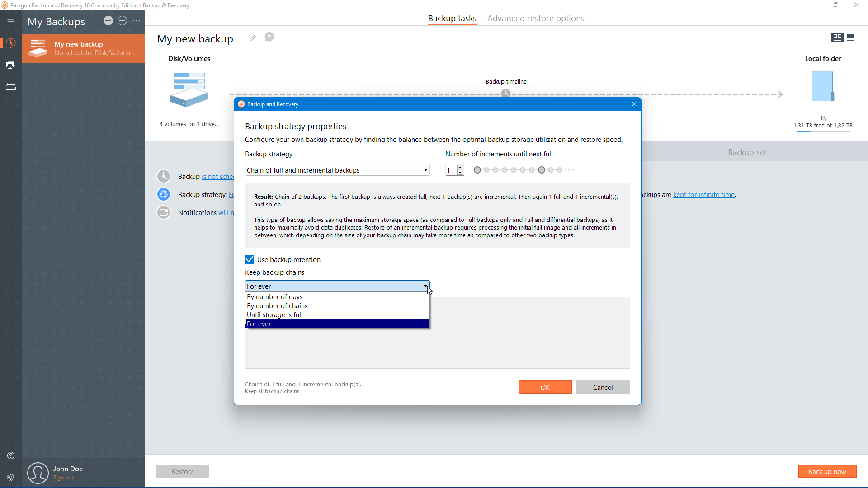Open settings gear in sidebar
This screenshot has width=868, height=488.
(x=11, y=477)
